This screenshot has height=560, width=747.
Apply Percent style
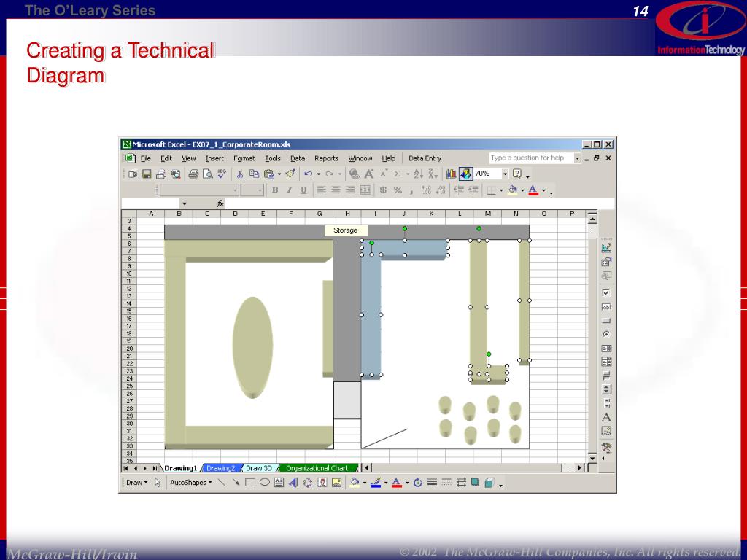coord(398,190)
